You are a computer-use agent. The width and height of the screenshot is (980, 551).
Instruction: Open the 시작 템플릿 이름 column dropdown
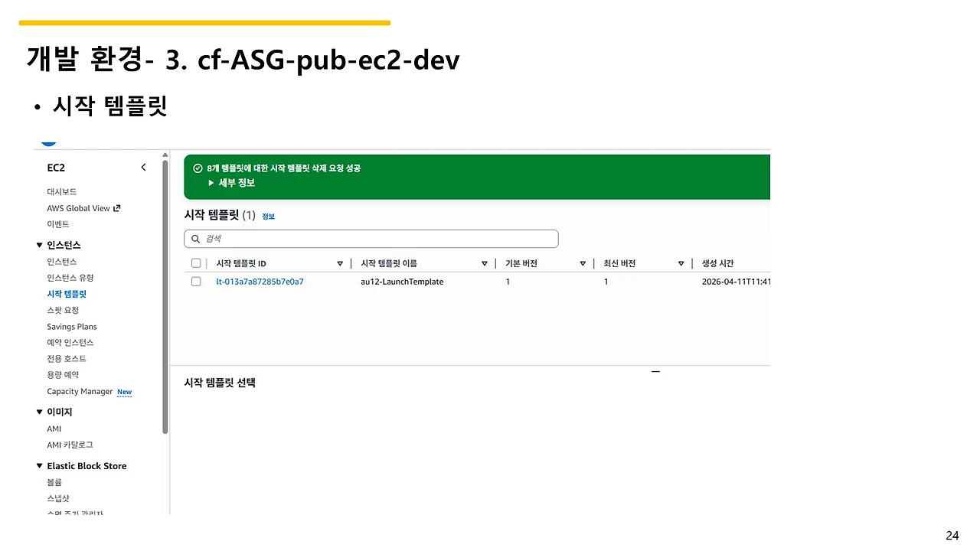coord(485,262)
